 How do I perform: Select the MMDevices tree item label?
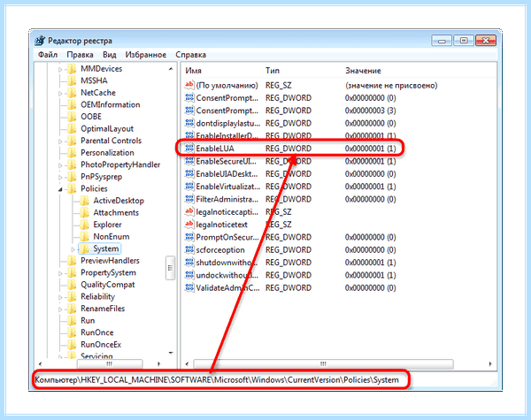tap(101, 69)
